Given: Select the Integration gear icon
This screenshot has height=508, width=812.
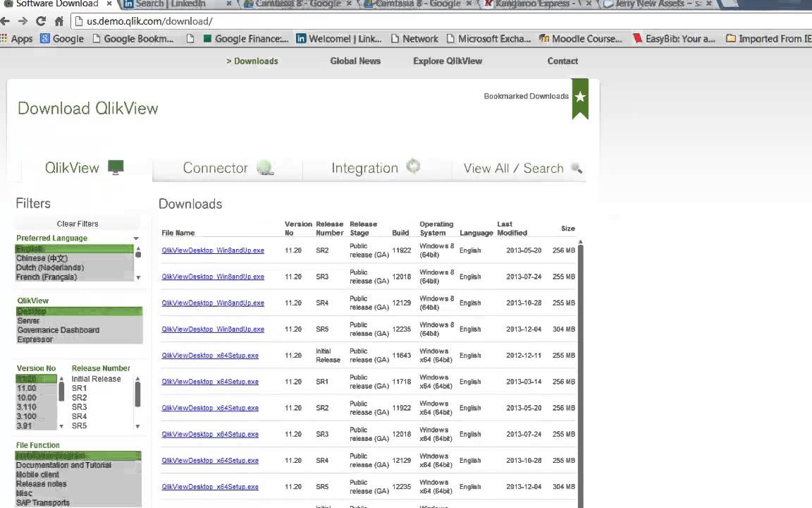Looking at the screenshot, I should pyautogui.click(x=413, y=167).
